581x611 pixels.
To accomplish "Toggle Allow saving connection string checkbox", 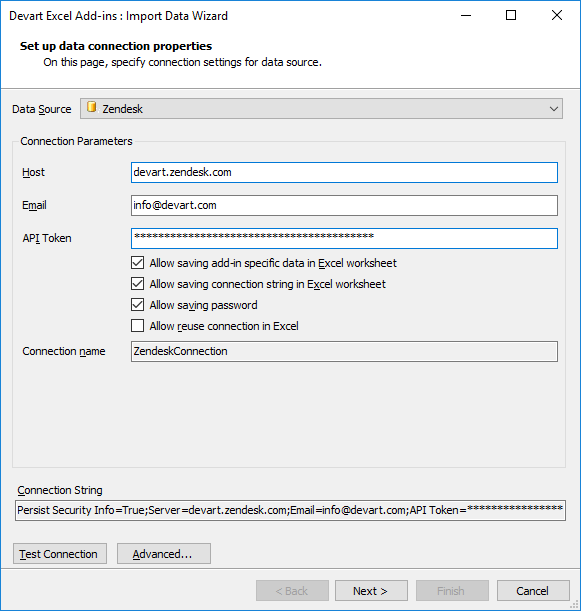I will tap(138, 284).
